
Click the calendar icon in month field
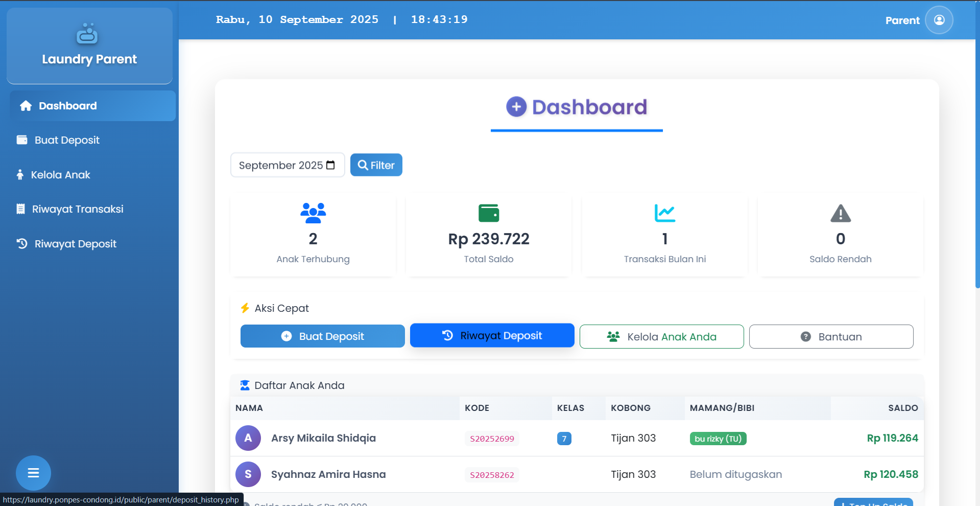tap(330, 165)
